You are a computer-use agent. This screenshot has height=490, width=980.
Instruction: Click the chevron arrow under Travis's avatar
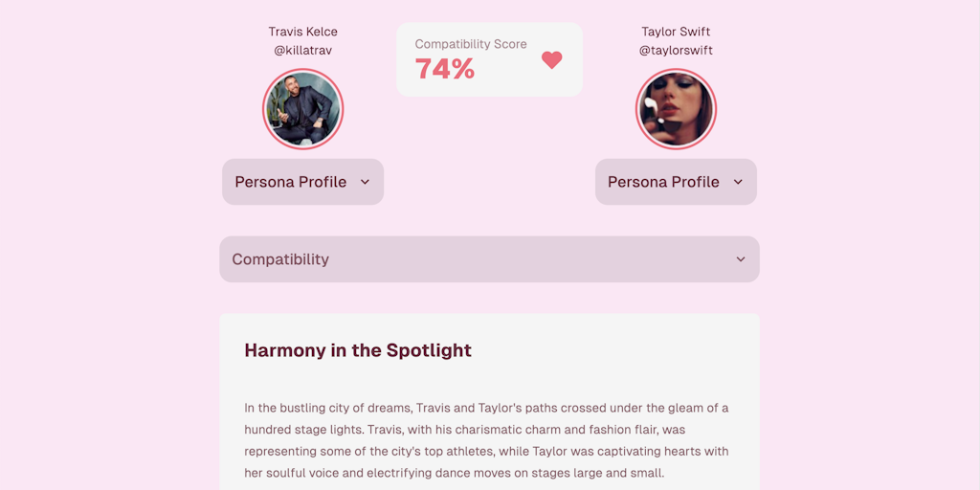(365, 182)
